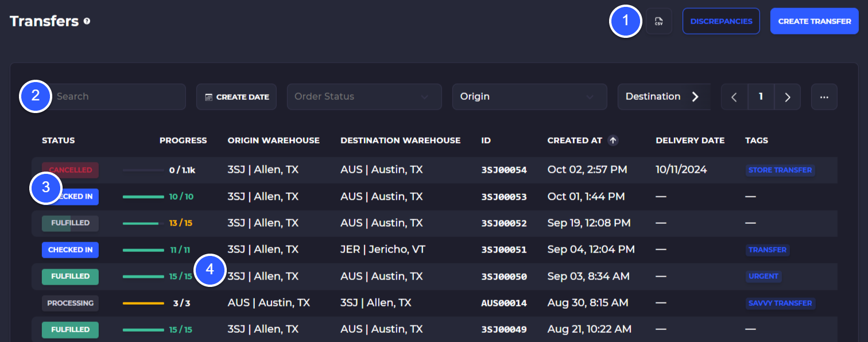Open transfer ID 3SJ00053
868x342 pixels.
click(x=504, y=197)
